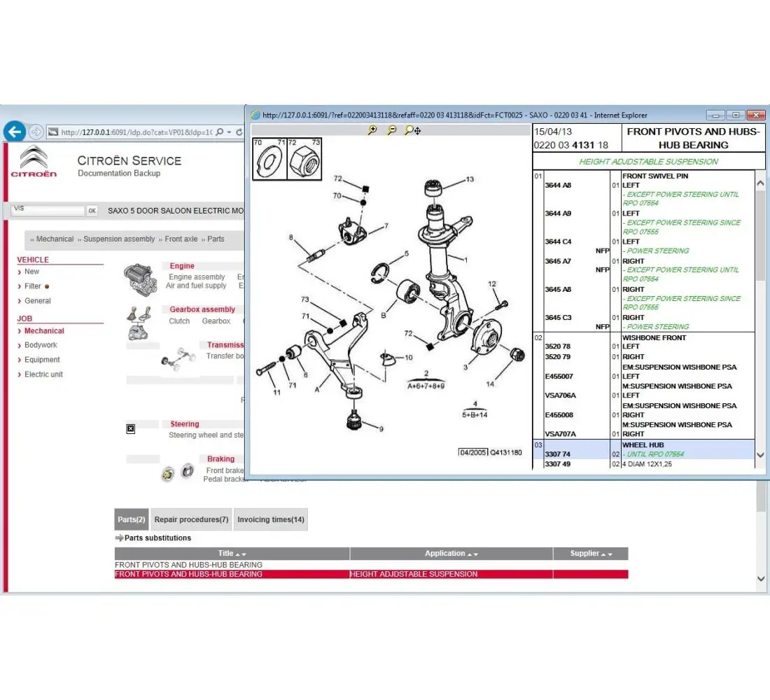Click part number 3307 49

pos(557,463)
